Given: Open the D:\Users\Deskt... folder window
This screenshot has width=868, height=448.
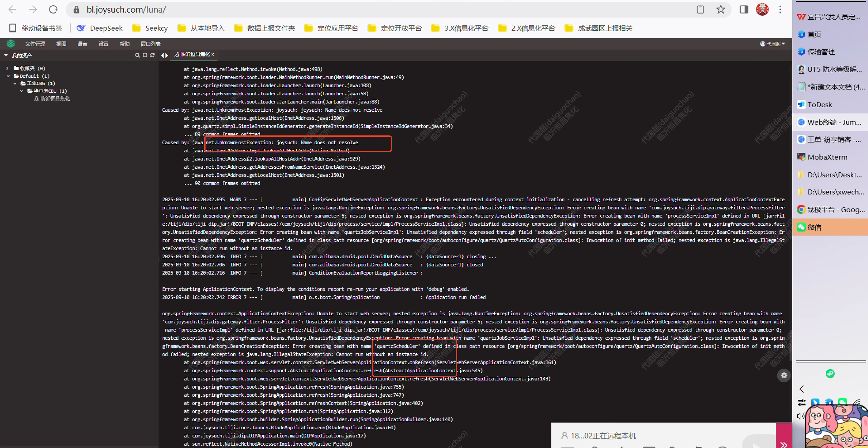Looking at the screenshot, I should [x=830, y=175].
